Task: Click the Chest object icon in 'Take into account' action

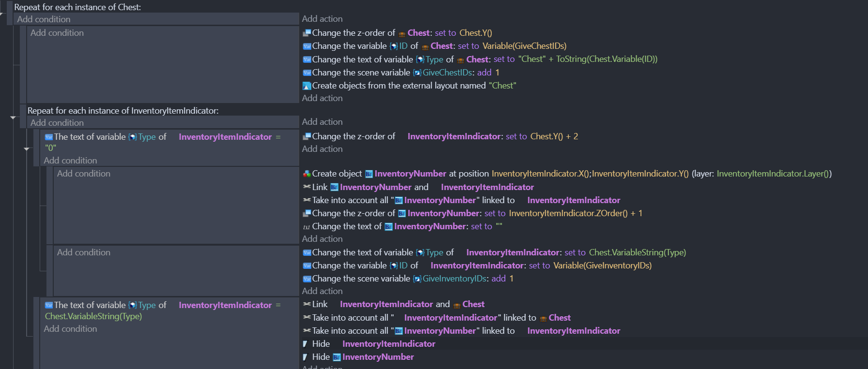Action: pos(543,318)
